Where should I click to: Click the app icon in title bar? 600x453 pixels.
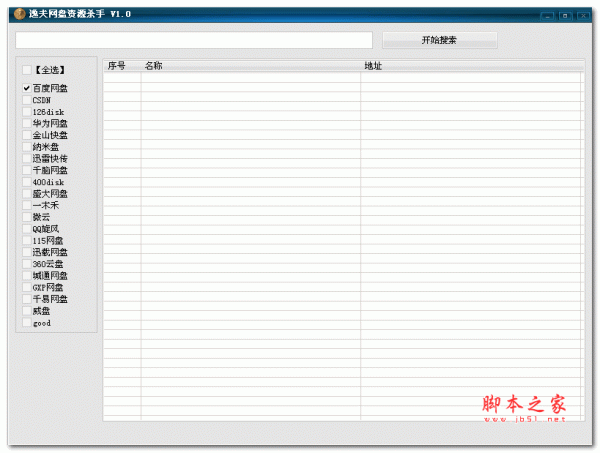pos(20,14)
